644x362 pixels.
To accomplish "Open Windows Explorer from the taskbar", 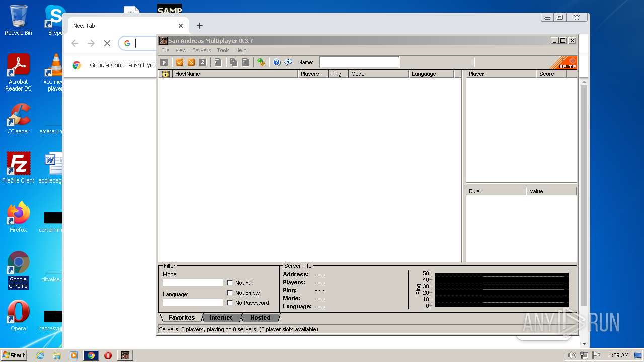I will click(57, 355).
